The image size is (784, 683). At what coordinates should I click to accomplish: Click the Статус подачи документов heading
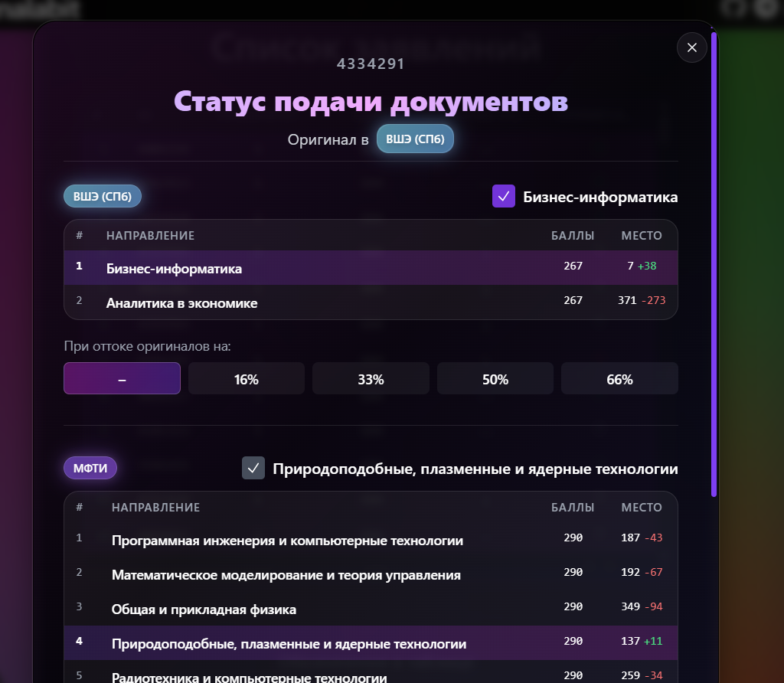(371, 102)
